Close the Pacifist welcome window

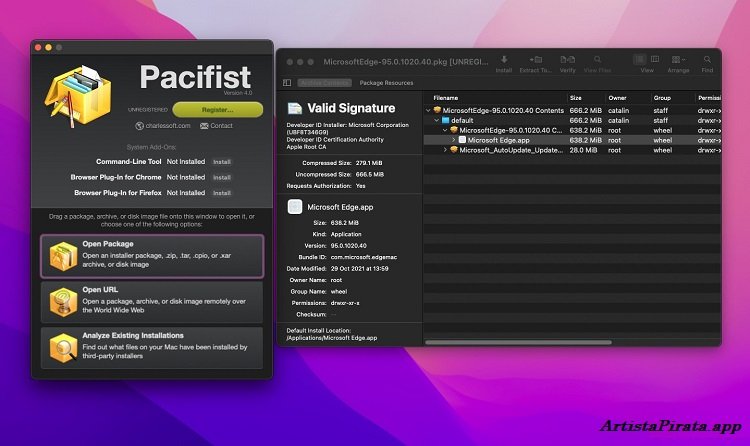38,47
